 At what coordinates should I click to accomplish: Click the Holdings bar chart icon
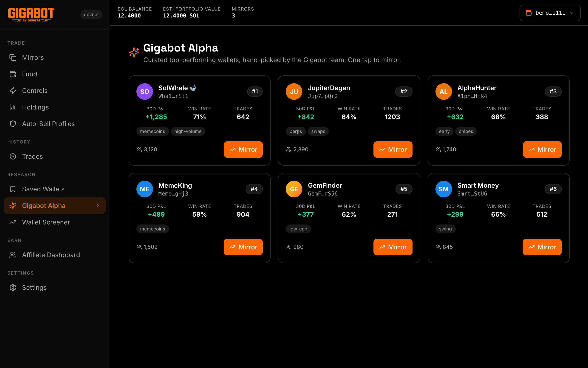pyautogui.click(x=13, y=107)
